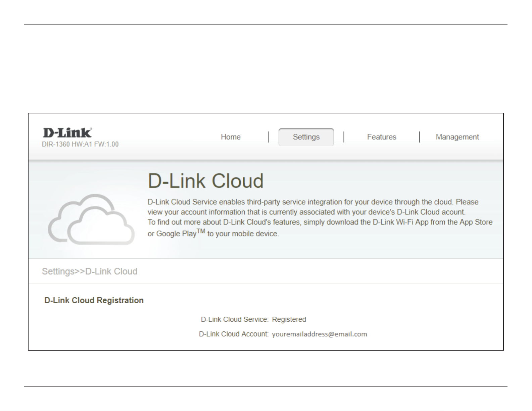This screenshot has width=532, height=411.
Task: Click the Google Play TM text
Action: click(181, 233)
